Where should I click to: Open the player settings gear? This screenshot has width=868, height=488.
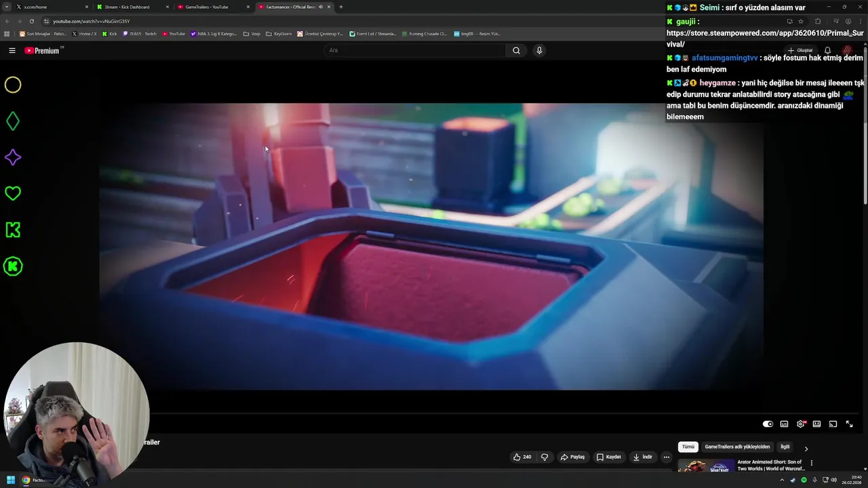800,424
